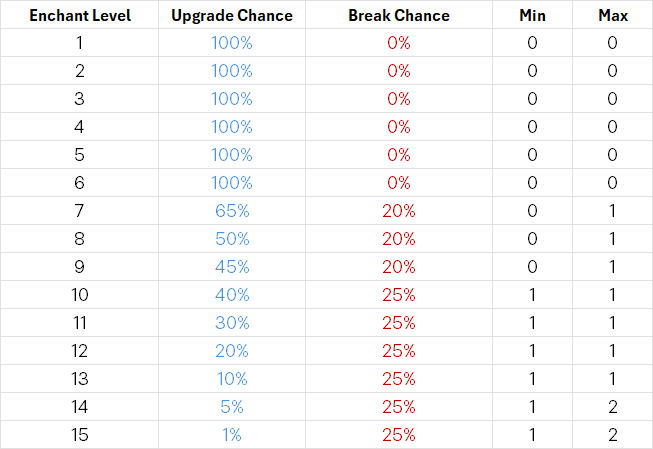Image resolution: width=653 pixels, height=449 pixels.
Task: Click the Min column header
Action: (x=532, y=16)
